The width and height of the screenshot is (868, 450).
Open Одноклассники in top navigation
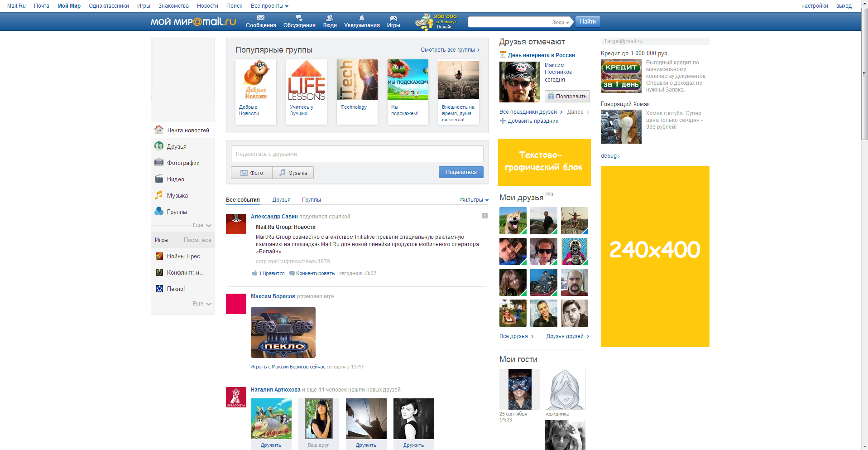click(109, 6)
